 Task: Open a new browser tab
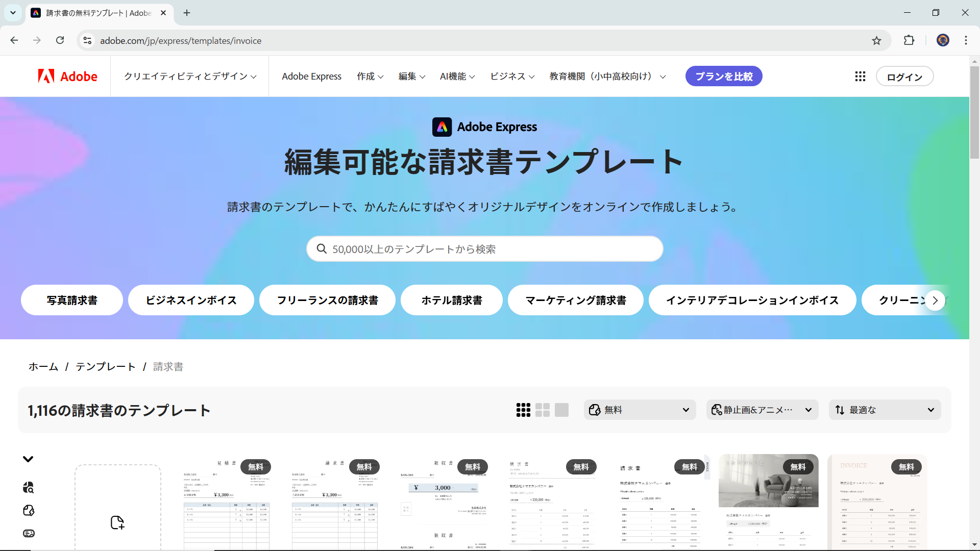coord(187,13)
